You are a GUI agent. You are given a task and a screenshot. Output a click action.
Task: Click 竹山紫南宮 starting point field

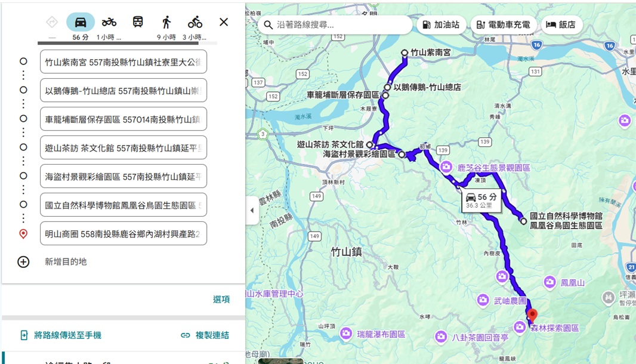[x=124, y=62]
